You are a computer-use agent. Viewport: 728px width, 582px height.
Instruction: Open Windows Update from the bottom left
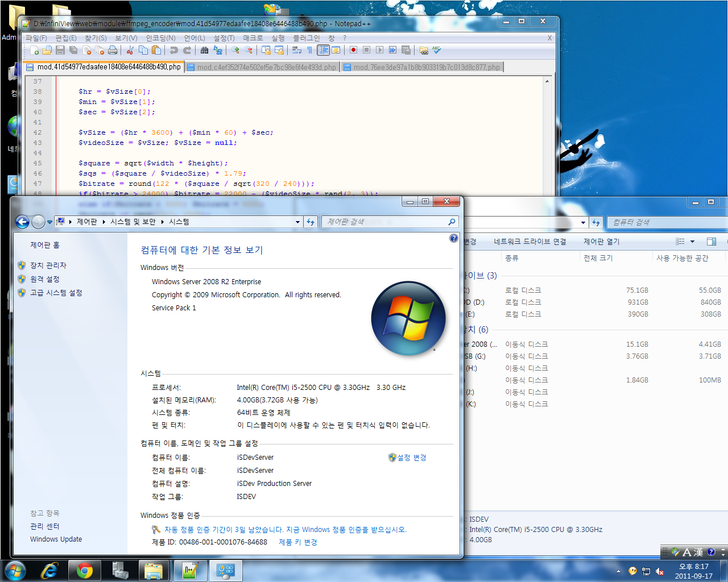pyautogui.click(x=56, y=539)
